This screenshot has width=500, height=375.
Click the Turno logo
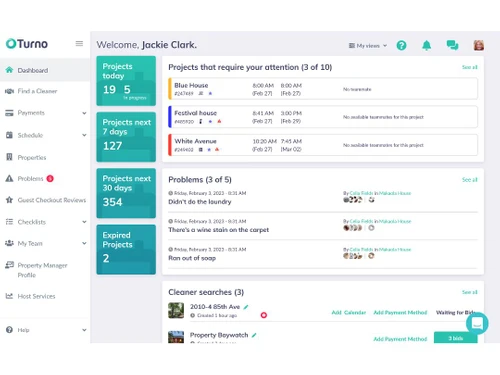[27, 44]
